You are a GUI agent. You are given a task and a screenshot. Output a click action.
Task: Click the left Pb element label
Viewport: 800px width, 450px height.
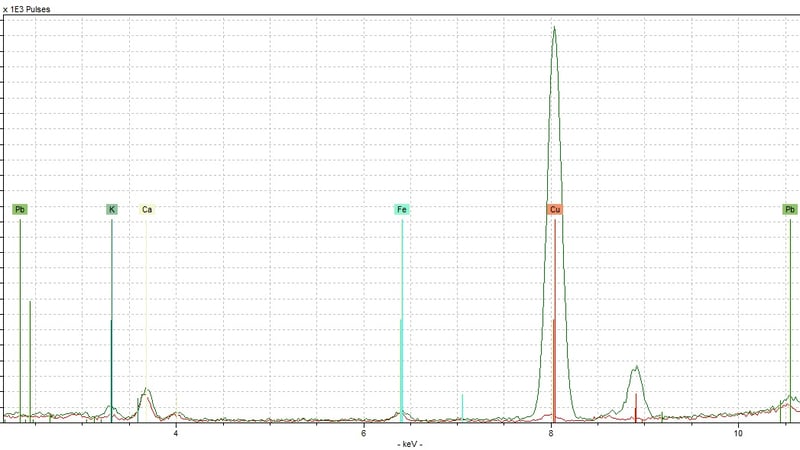tap(20, 210)
